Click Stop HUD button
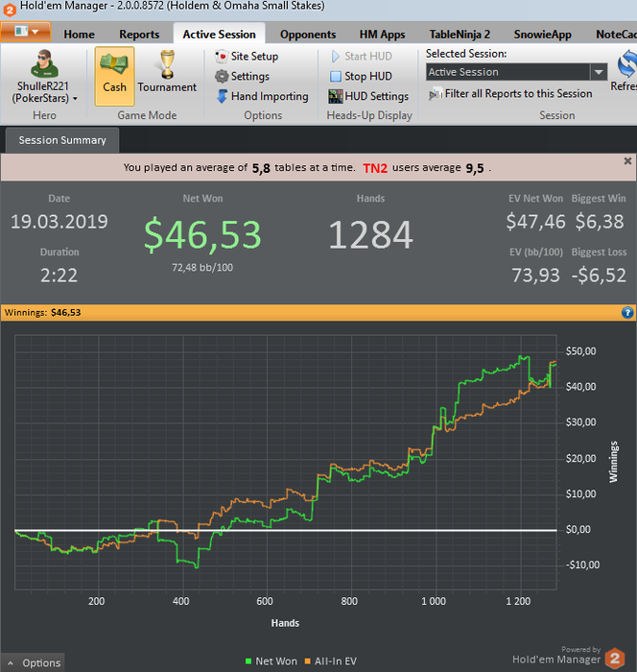This screenshot has width=637, height=672. click(361, 76)
